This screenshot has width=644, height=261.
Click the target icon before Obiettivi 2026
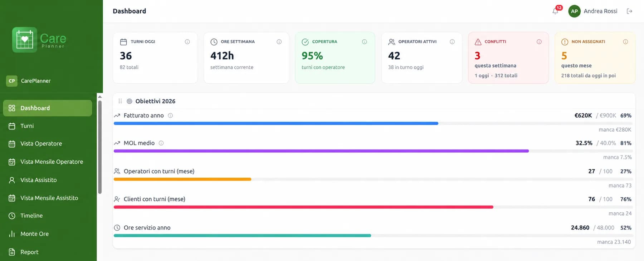coord(130,101)
